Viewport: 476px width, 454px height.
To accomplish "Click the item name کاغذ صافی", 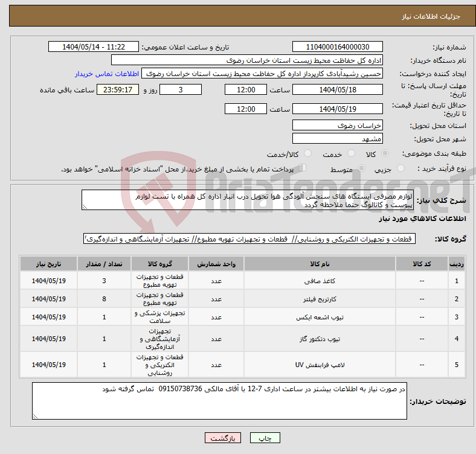I will click(320, 281).
